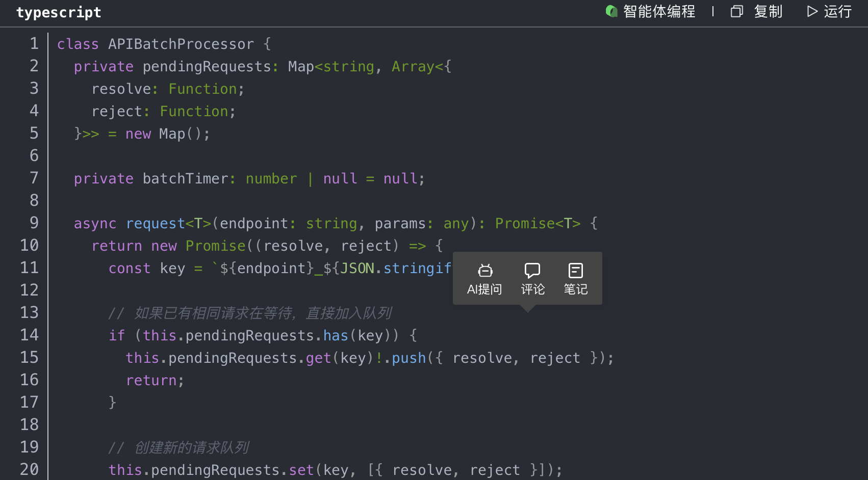
Task: Click the async keyword on line 9
Action: pyautogui.click(x=95, y=224)
